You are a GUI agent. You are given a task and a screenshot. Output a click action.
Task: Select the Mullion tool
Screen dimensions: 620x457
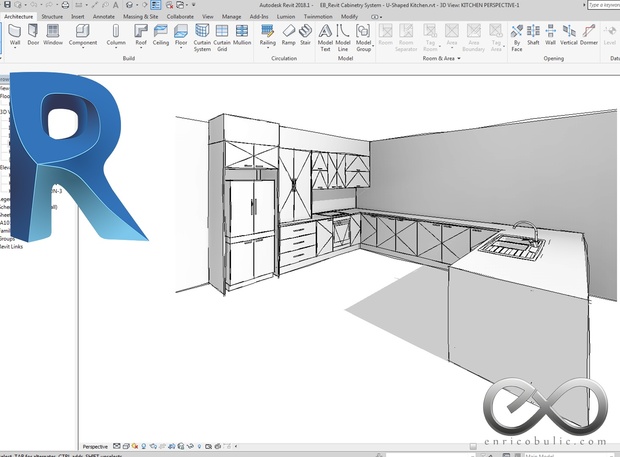click(242, 35)
